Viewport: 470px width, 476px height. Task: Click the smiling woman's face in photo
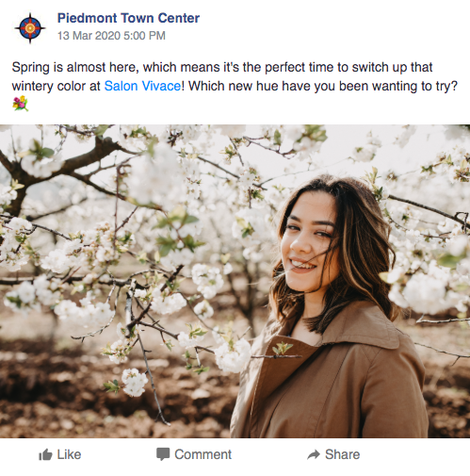(x=307, y=242)
